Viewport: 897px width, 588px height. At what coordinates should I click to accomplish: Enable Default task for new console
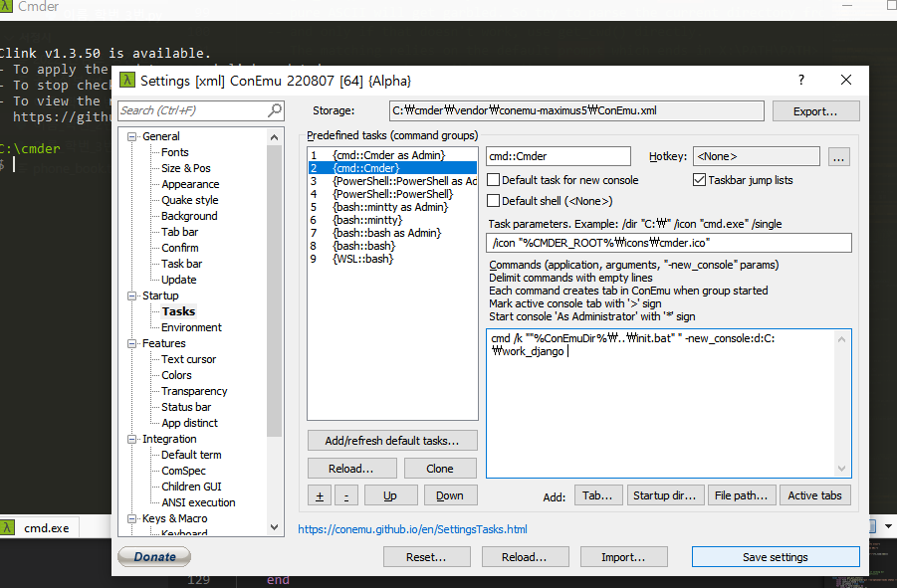click(493, 180)
